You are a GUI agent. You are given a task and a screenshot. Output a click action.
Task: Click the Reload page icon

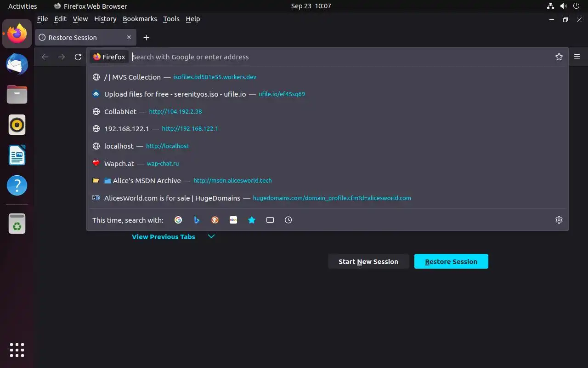[78, 57]
